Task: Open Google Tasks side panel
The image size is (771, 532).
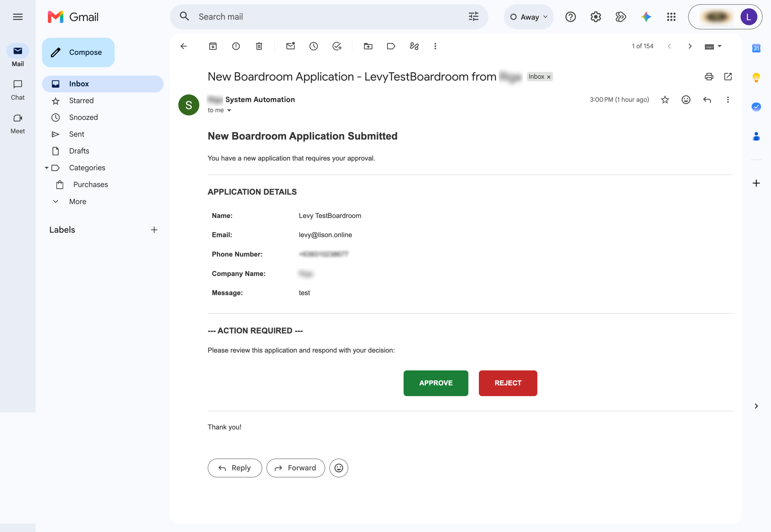Action: [x=756, y=107]
